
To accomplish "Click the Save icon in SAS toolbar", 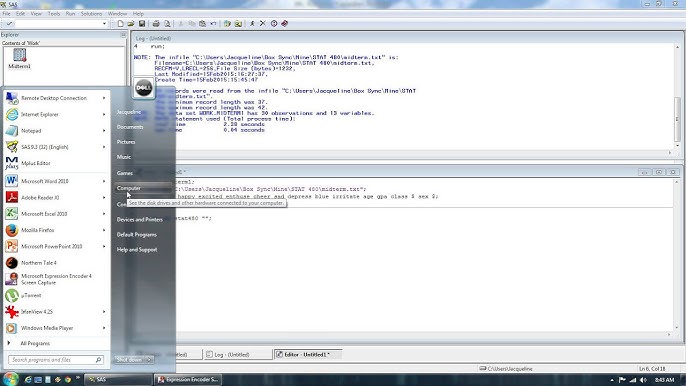I will pyautogui.click(x=142, y=24).
